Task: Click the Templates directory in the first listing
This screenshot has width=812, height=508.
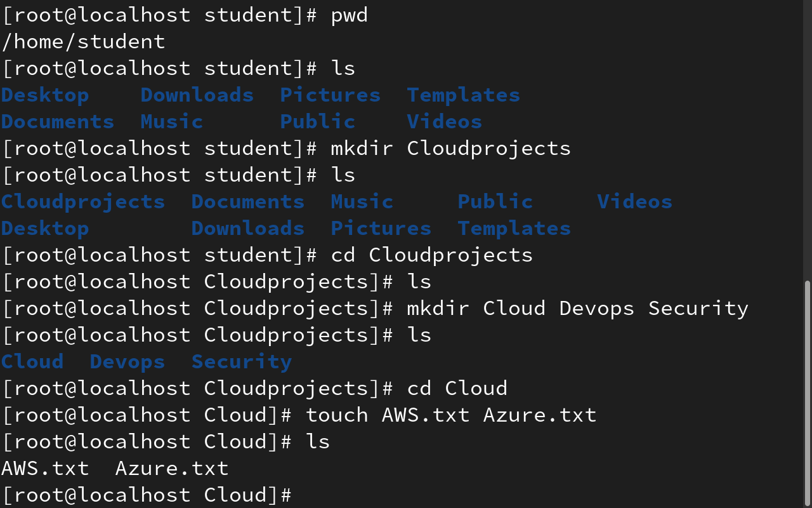Action: click(464, 95)
